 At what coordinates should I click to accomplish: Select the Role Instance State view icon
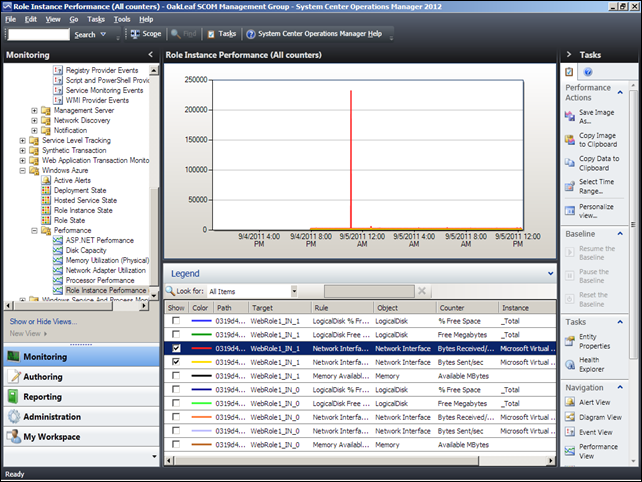pos(46,210)
